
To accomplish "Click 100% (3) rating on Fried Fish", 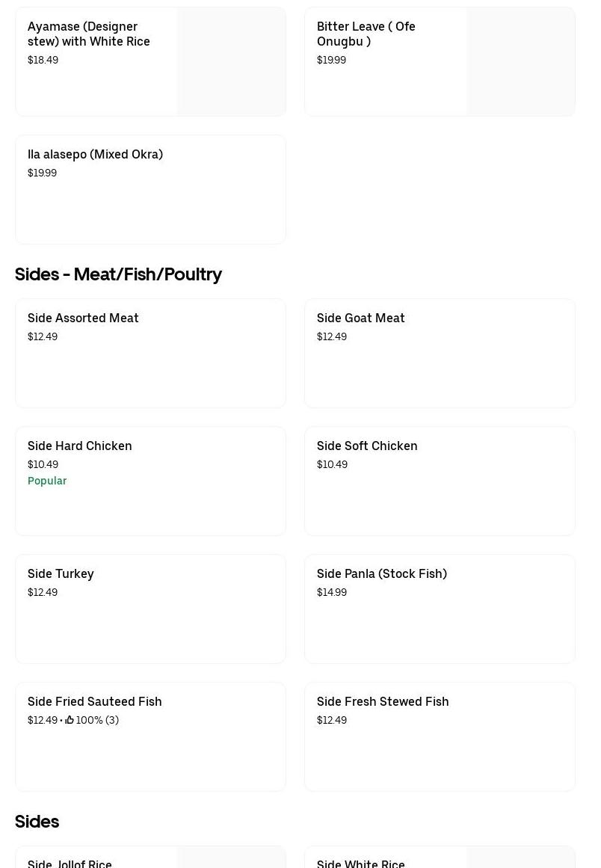I will (x=97, y=720).
